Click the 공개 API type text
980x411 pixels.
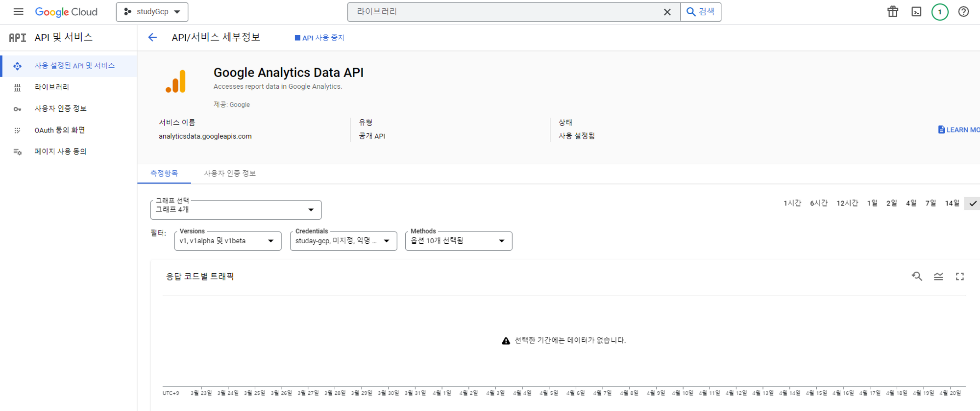click(372, 136)
